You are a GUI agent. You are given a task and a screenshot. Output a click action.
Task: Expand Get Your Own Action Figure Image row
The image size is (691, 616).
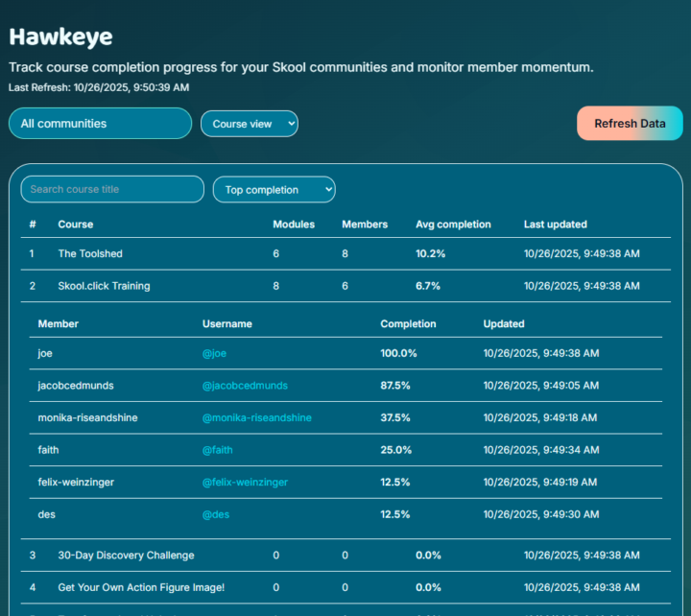[x=141, y=587]
